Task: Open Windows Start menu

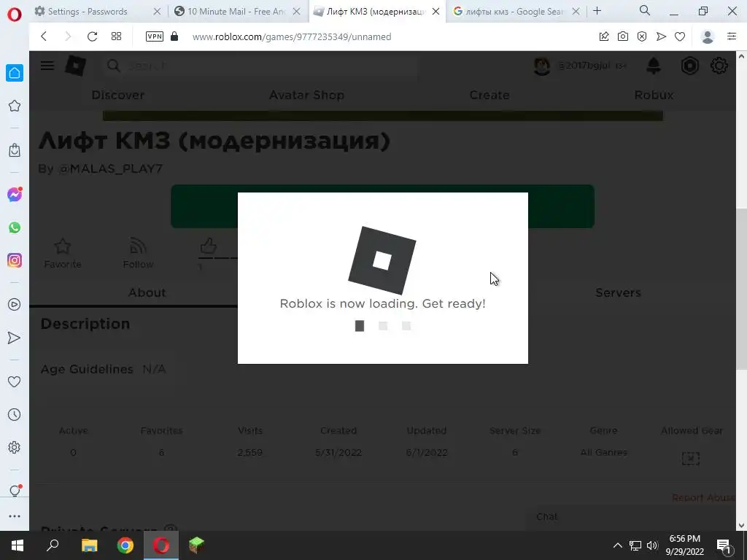Action: point(18,545)
